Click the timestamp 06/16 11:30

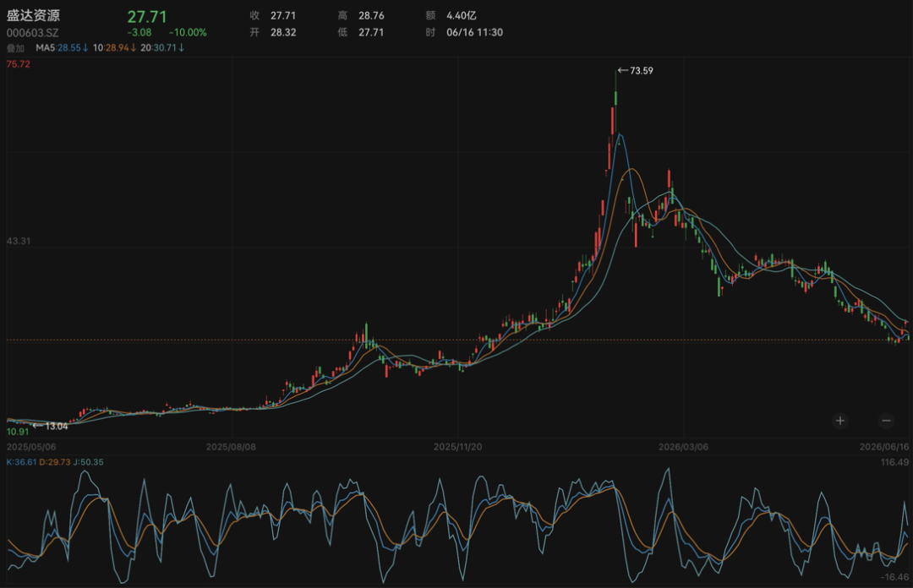[x=474, y=33]
